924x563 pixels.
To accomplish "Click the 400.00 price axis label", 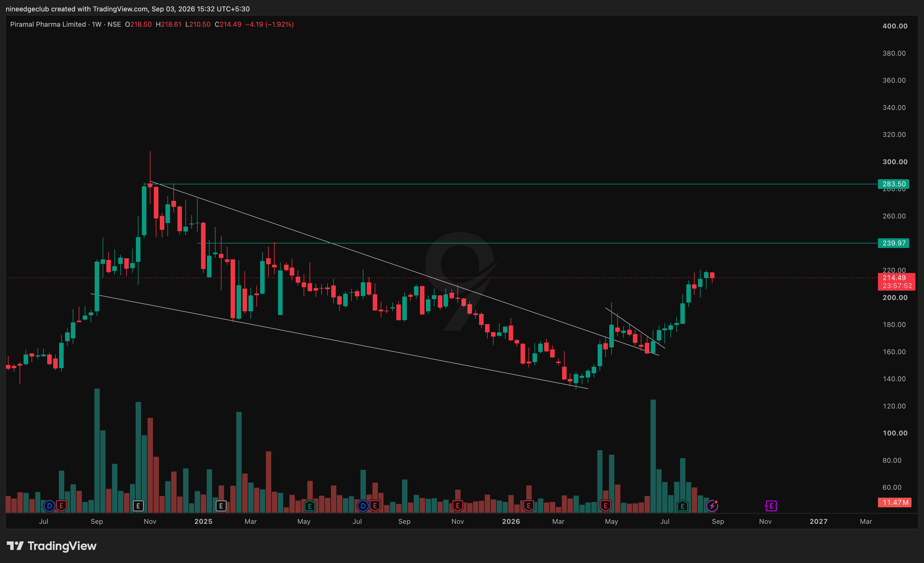I will pos(895,26).
